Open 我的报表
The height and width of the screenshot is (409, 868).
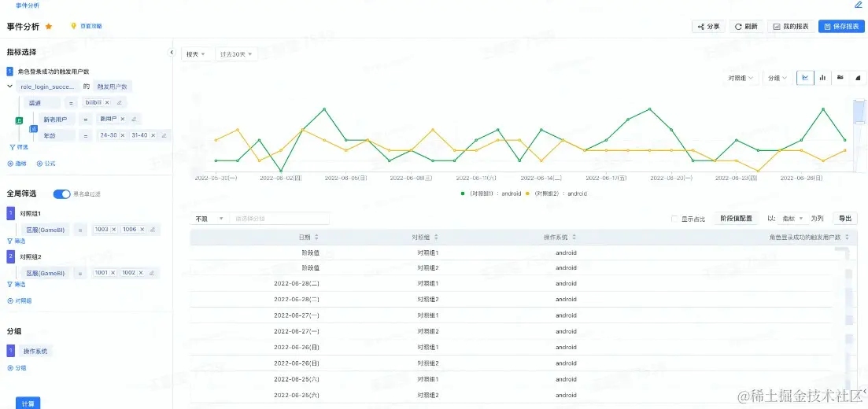pyautogui.click(x=791, y=26)
